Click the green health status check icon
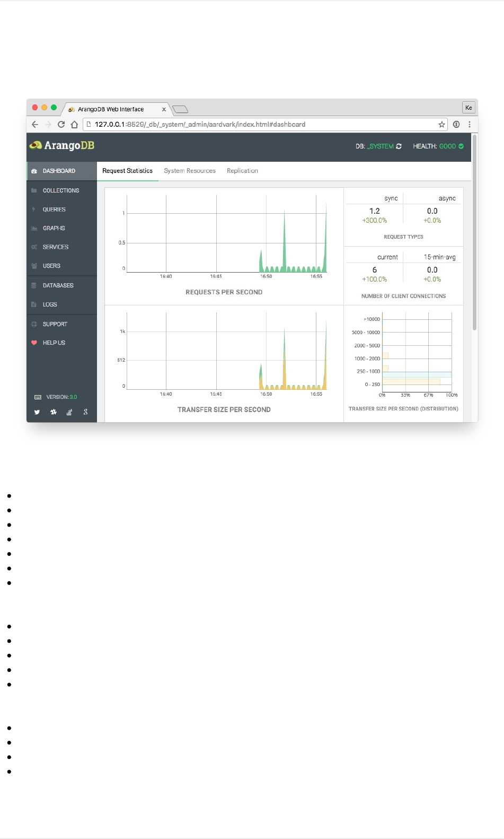This screenshot has height=839, width=504. 461,146
